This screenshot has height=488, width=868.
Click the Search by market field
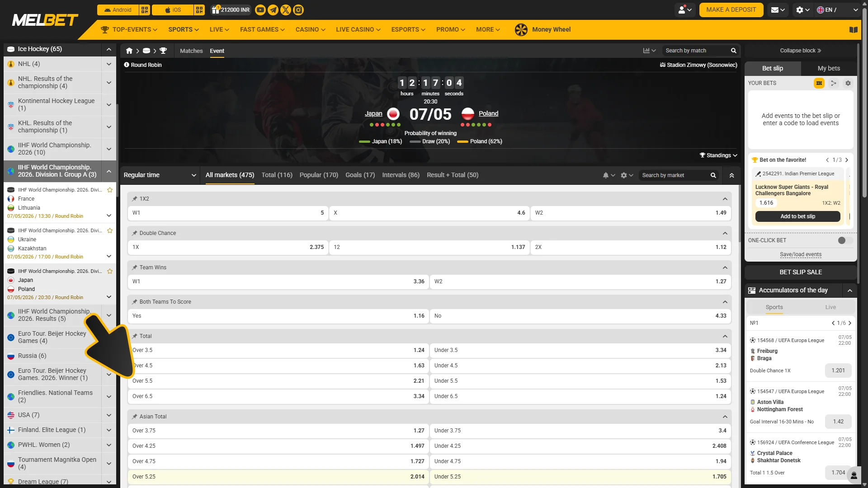point(674,175)
